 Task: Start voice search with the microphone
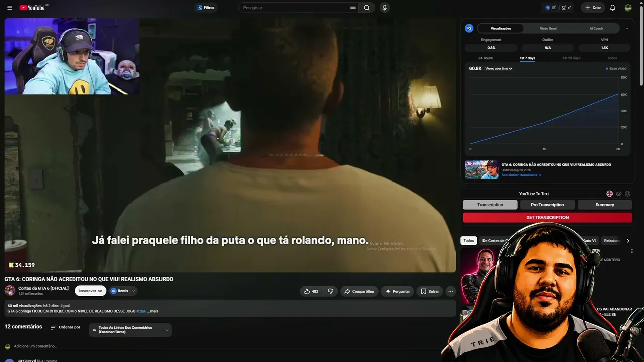[385, 8]
